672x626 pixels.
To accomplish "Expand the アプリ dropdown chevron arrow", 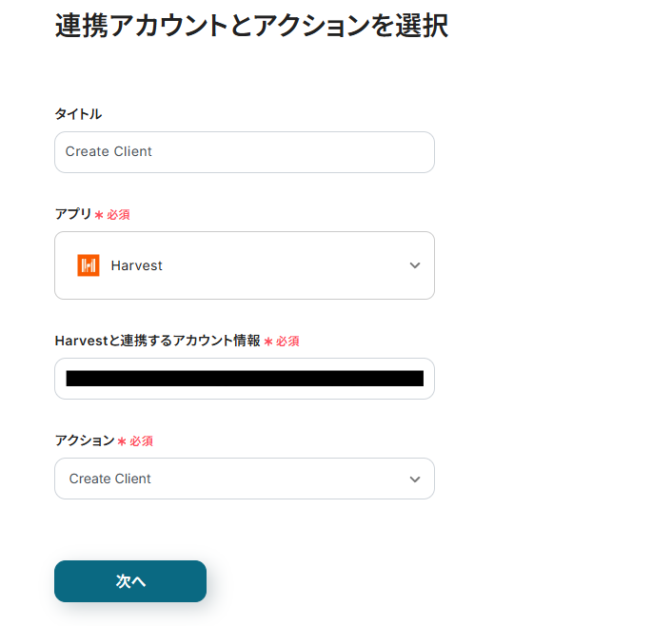I will pyautogui.click(x=415, y=265).
